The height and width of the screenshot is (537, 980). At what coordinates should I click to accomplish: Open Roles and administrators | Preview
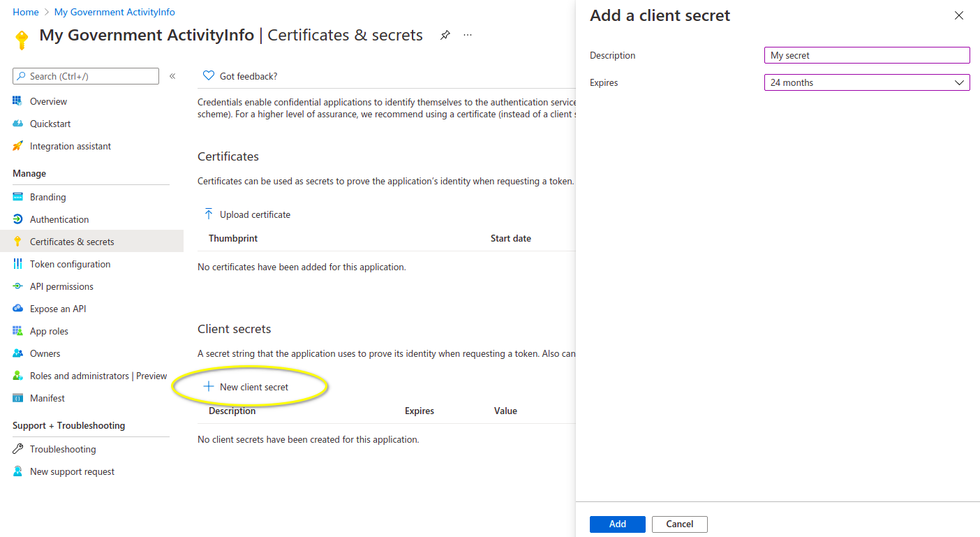click(98, 376)
